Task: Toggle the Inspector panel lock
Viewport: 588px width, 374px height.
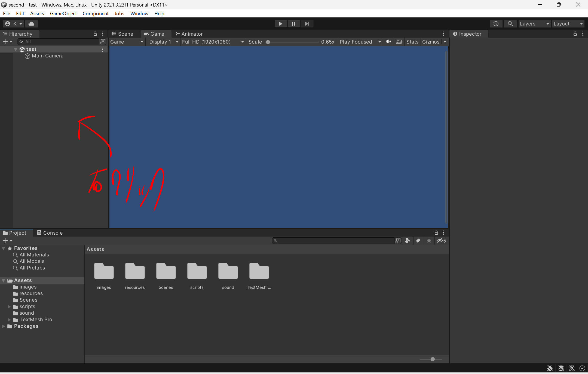Action: (575, 34)
